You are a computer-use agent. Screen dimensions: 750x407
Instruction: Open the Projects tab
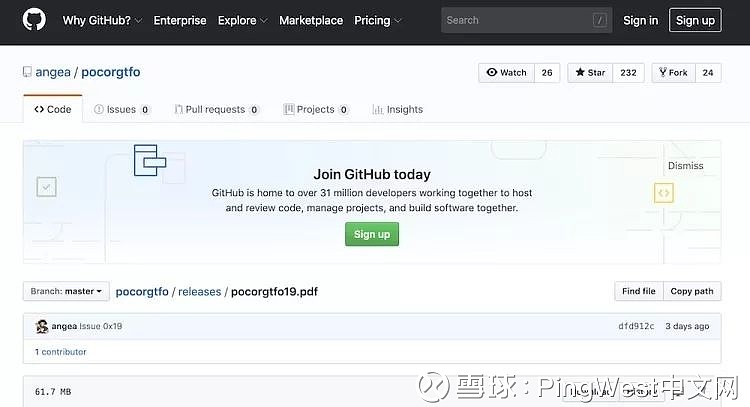pos(316,110)
